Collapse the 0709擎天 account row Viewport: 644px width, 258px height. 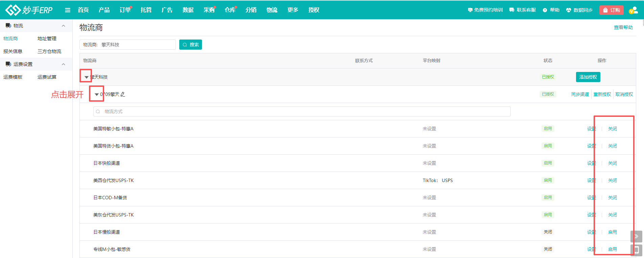(97, 95)
